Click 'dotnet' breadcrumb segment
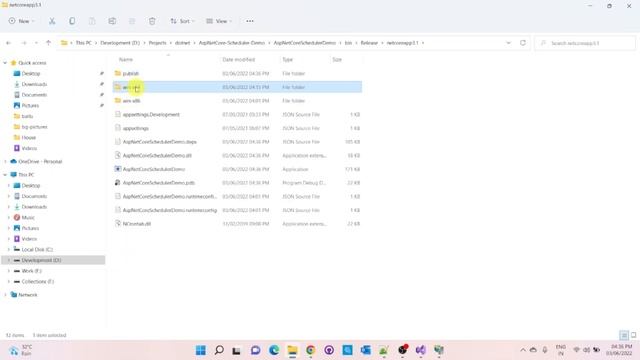This screenshot has width=640, height=360. (x=182, y=43)
